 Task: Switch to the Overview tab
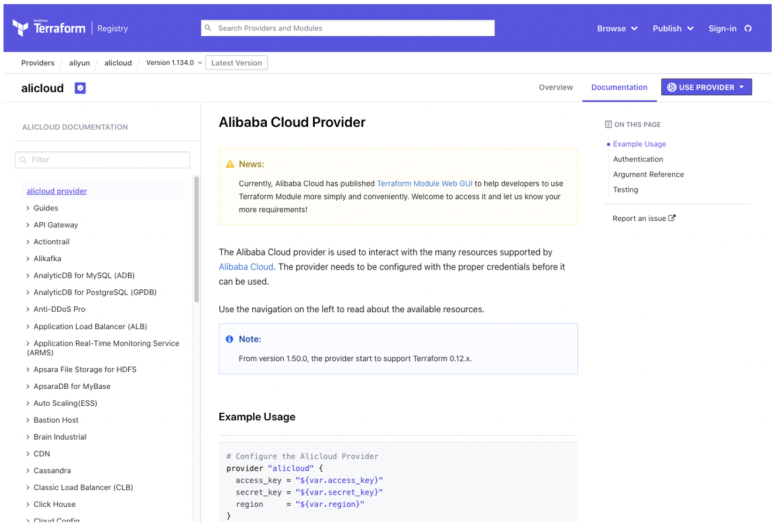(555, 87)
